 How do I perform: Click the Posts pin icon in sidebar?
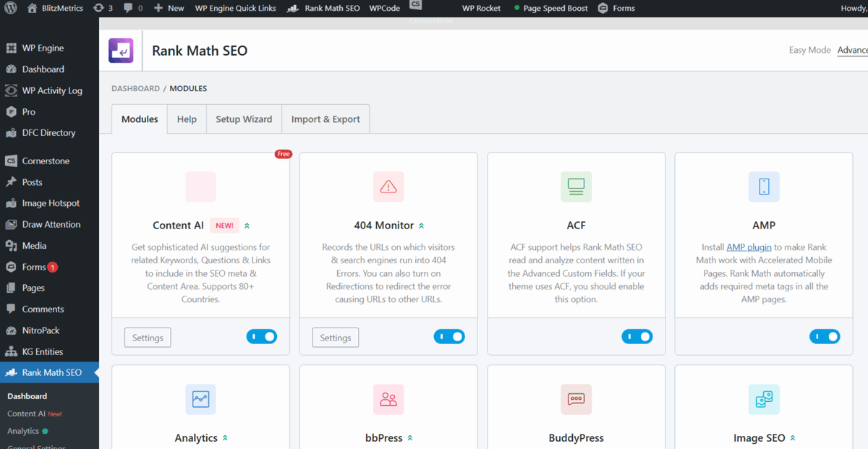(x=11, y=182)
